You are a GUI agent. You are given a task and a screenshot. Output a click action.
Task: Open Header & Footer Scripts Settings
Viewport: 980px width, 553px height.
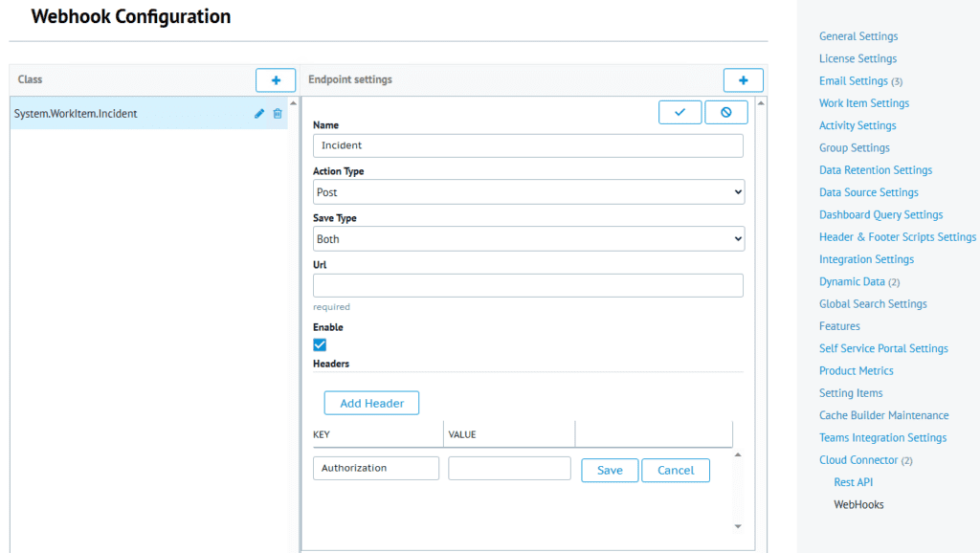point(898,237)
